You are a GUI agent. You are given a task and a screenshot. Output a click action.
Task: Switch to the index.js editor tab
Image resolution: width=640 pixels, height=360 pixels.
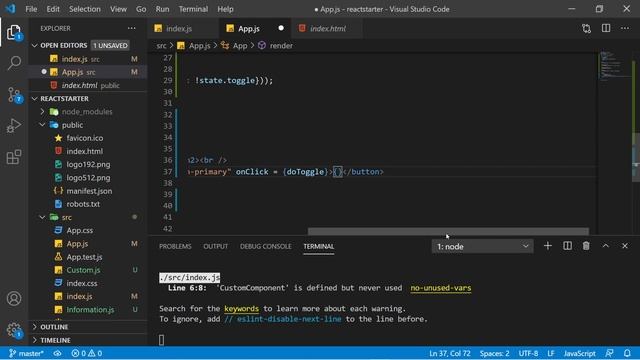[x=183, y=28]
